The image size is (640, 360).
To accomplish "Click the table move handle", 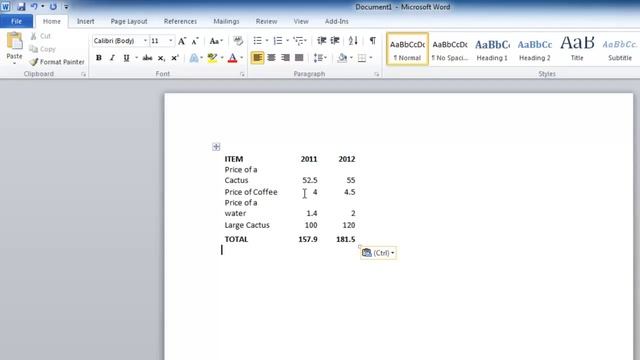I will click(x=216, y=147).
